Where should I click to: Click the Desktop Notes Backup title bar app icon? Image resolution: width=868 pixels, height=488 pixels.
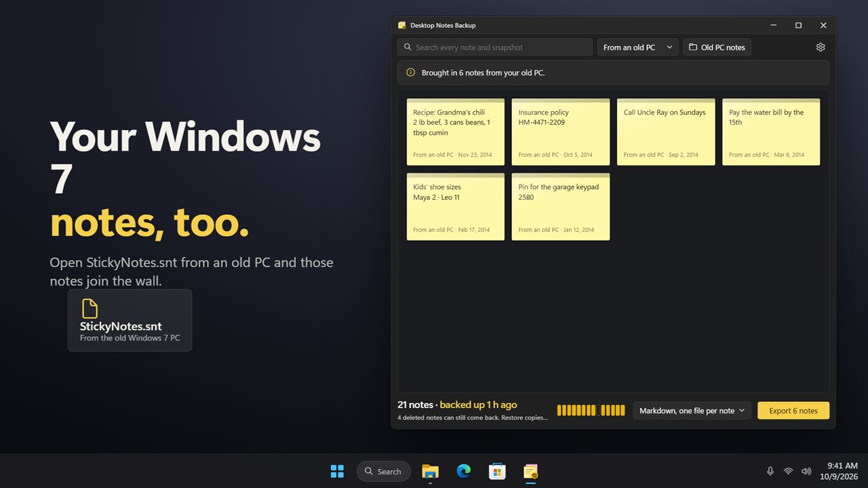[402, 25]
